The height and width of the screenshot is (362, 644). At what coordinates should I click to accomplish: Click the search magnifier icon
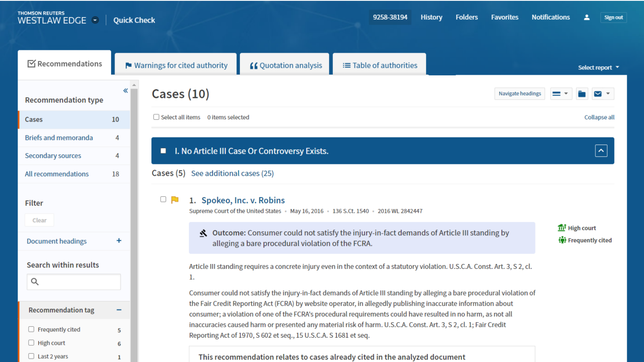point(35,282)
